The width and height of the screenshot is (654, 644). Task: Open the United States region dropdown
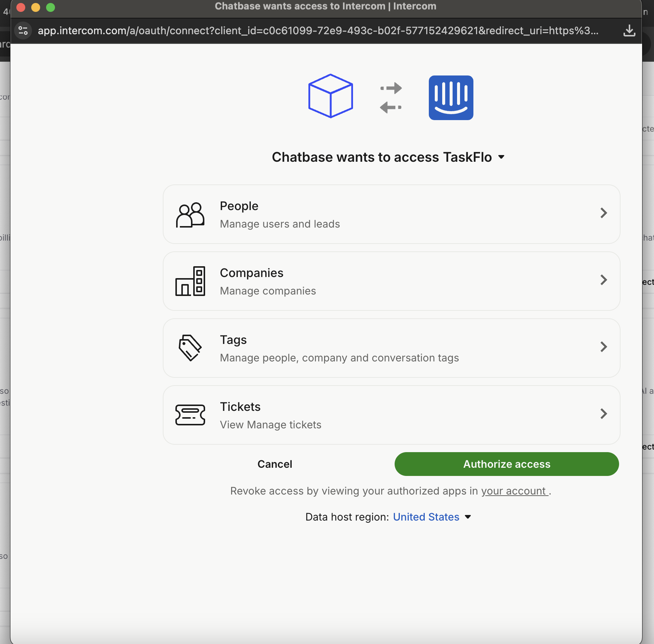432,517
